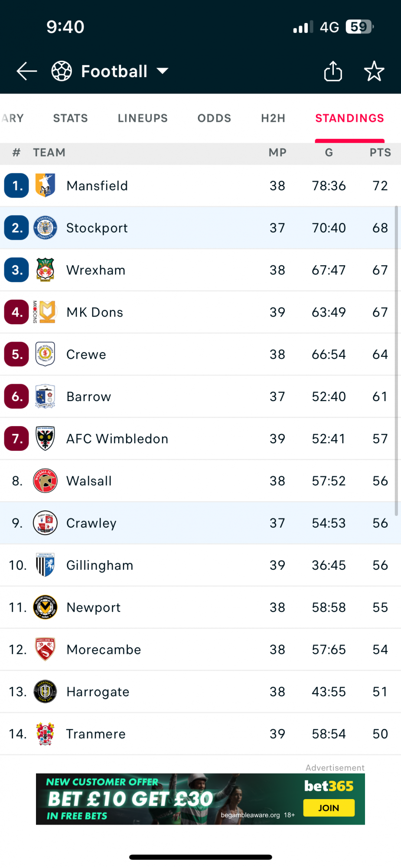Tap the back arrow icon
The width and height of the screenshot is (401, 868).
coord(27,71)
